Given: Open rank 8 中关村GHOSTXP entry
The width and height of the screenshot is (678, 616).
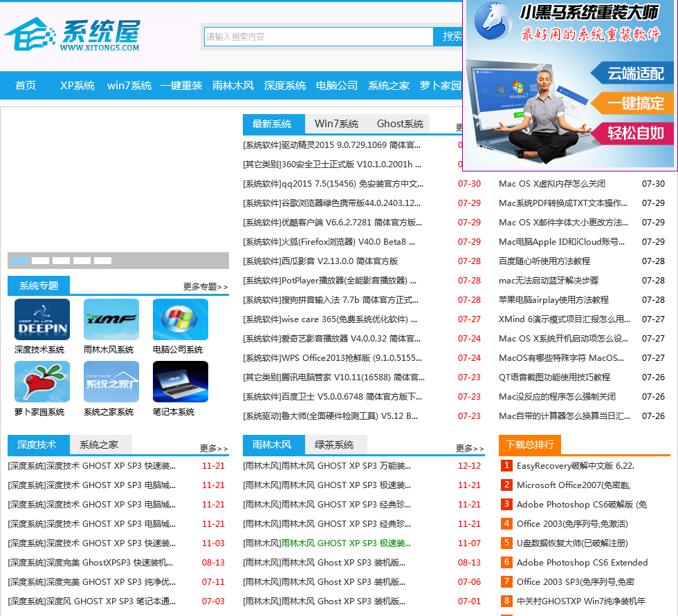Looking at the screenshot, I should [x=580, y=601].
